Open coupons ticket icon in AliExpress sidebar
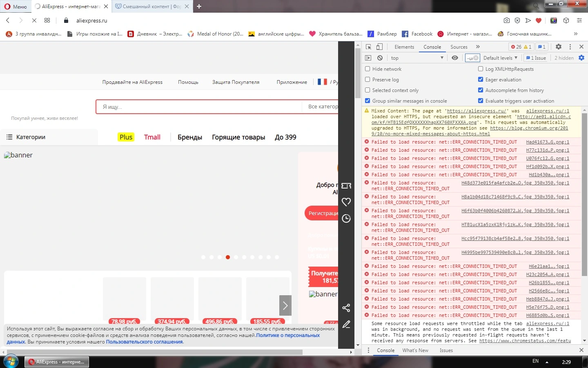Viewport: 588px width, 368px height. [x=346, y=186]
